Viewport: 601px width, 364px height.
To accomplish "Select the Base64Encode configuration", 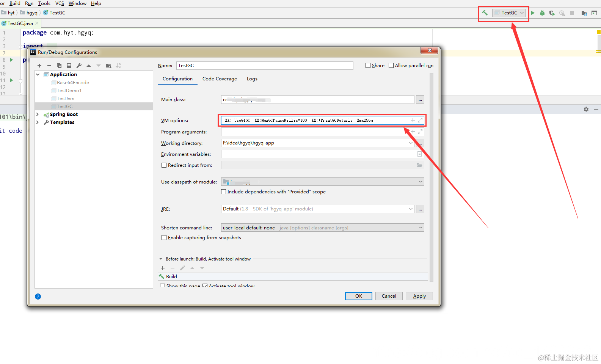I will 73,83.
